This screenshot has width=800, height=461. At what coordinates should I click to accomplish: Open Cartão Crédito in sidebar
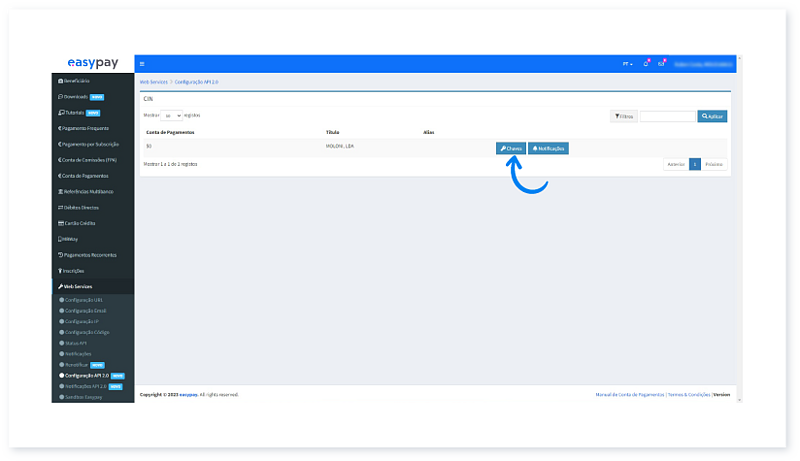tap(77, 223)
